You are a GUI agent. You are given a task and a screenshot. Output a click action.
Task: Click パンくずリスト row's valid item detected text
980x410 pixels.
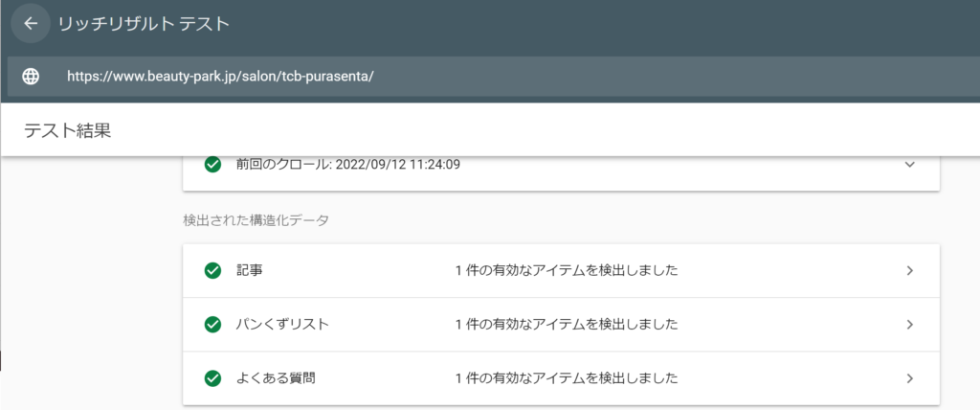[567, 324]
